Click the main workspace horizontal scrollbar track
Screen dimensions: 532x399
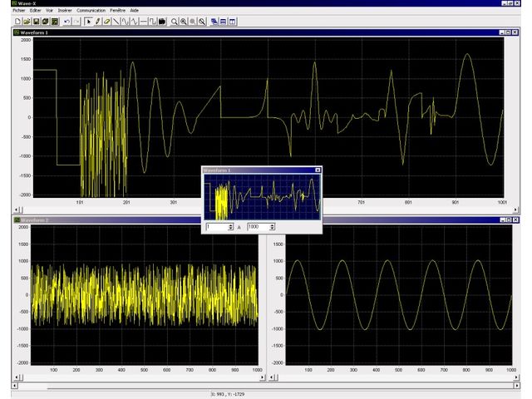pos(266,386)
